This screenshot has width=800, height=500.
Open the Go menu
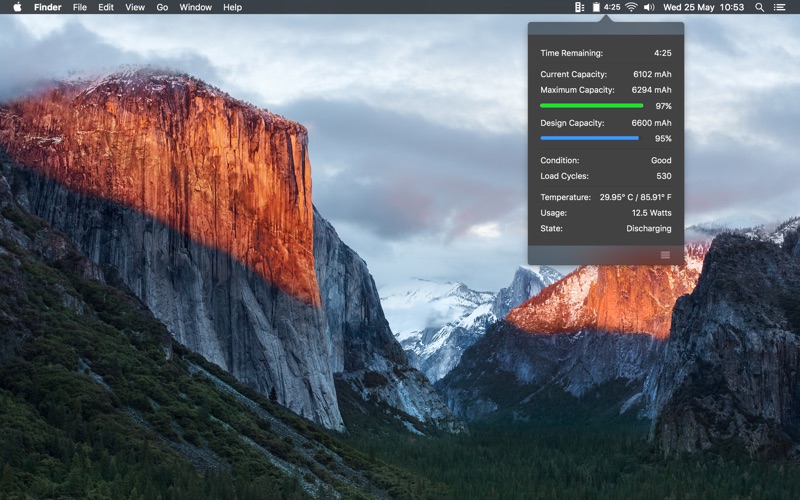pyautogui.click(x=162, y=7)
